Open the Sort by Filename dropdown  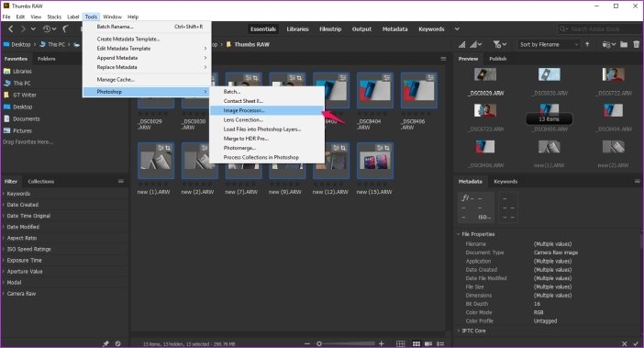coord(549,44)
